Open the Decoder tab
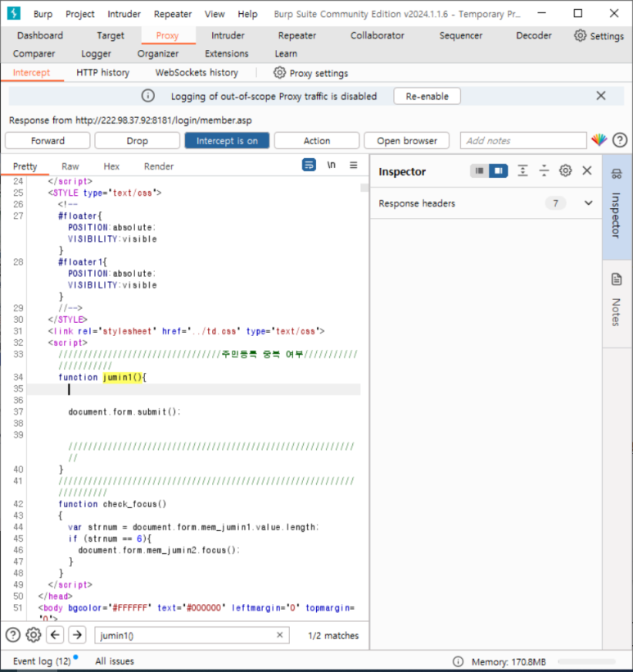633x672 pixels. coord(534,35)
